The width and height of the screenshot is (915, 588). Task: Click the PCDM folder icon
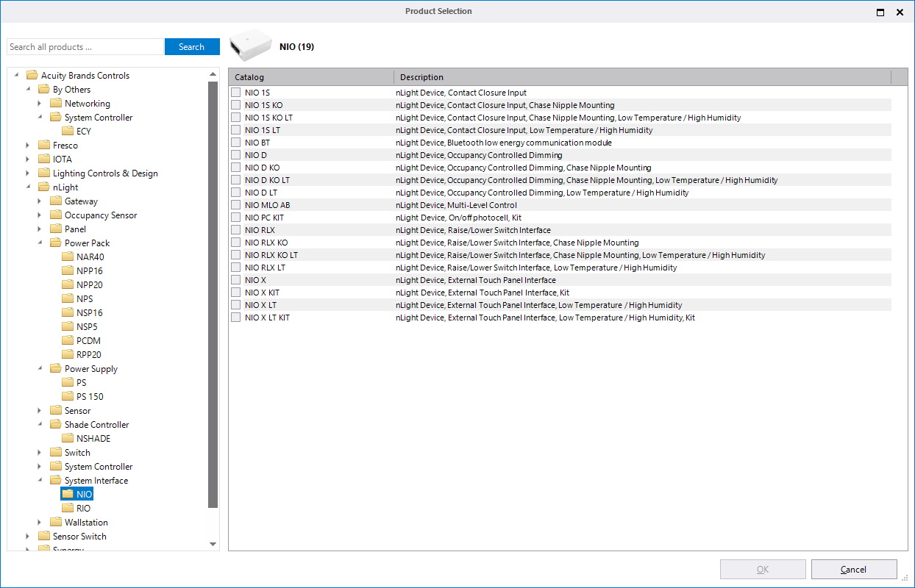[x=68, y=341]
